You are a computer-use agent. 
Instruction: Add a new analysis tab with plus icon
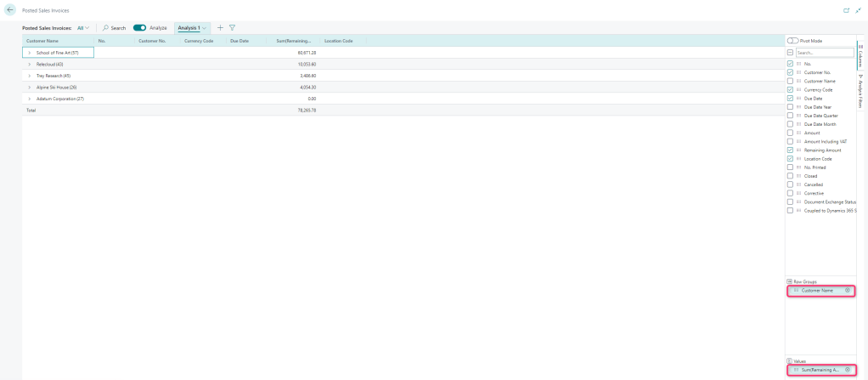220,28
